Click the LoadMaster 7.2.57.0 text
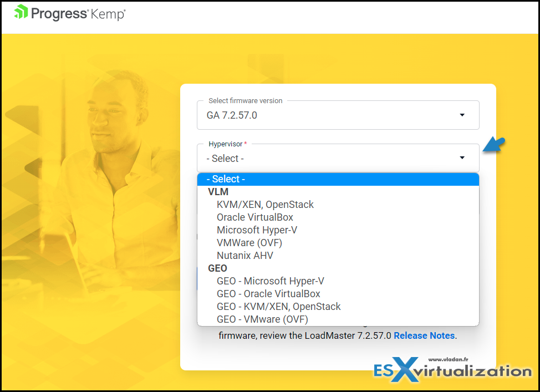Viewport: 540px width, 392px height. tap(348, 335)
